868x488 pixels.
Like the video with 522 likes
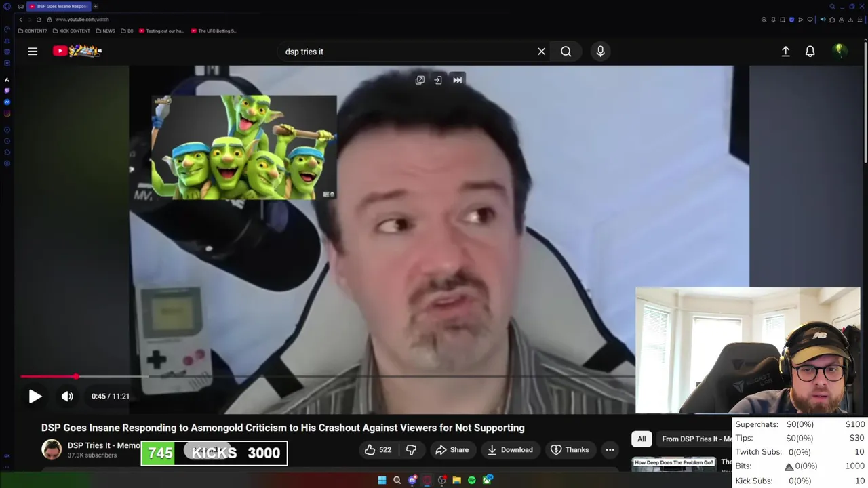pos(378,450)
